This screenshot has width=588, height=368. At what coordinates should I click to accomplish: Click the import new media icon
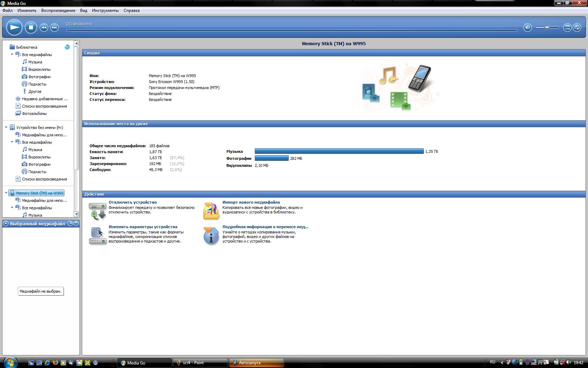click(x=211, y=211)
